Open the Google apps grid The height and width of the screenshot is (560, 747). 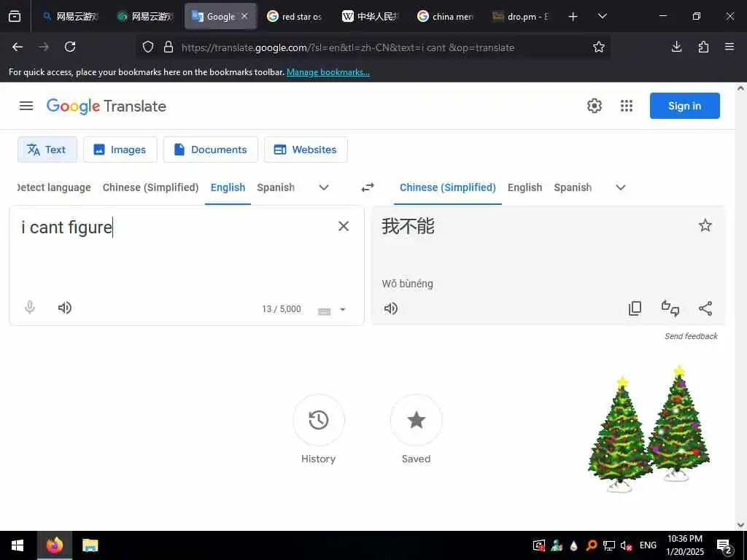point(627,106)
